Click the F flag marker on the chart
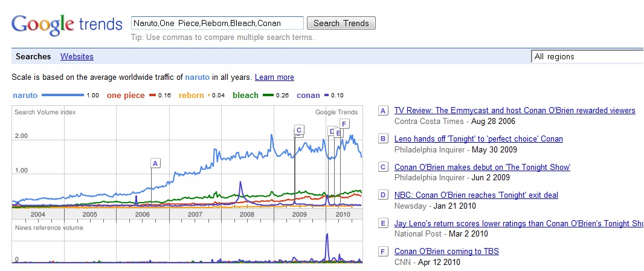 click(x=344, y=123)
